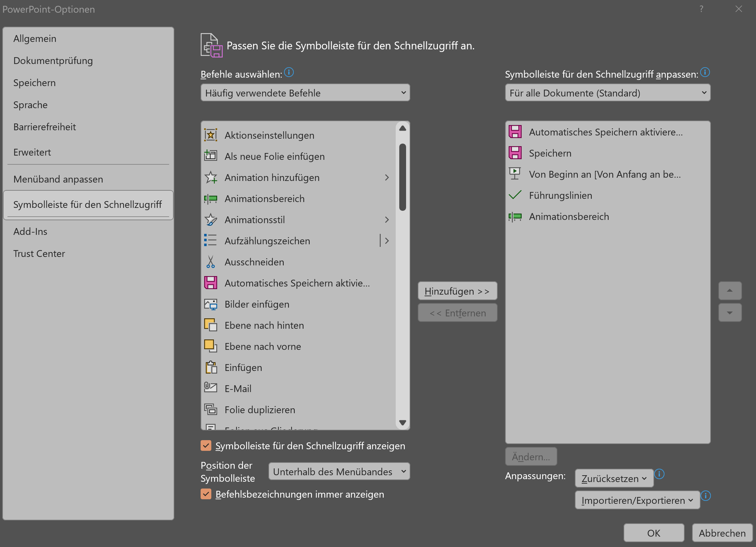This screenshot has width=756, height=547.
Task: Click the info icon beside Befehle auswählen
Action: (x=289, y=72)
